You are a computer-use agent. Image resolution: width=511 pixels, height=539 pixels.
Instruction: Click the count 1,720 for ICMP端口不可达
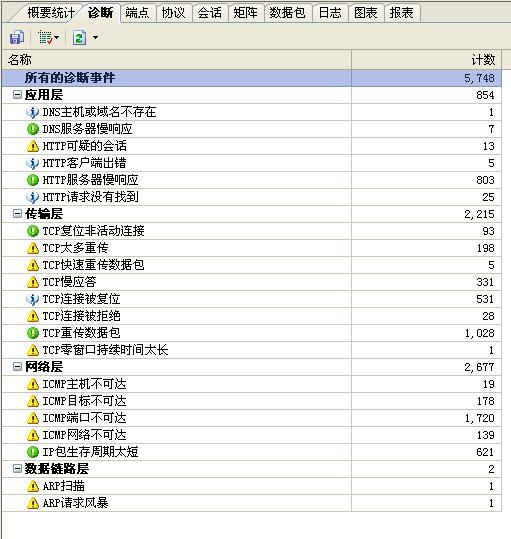click(x=479, y=418)
